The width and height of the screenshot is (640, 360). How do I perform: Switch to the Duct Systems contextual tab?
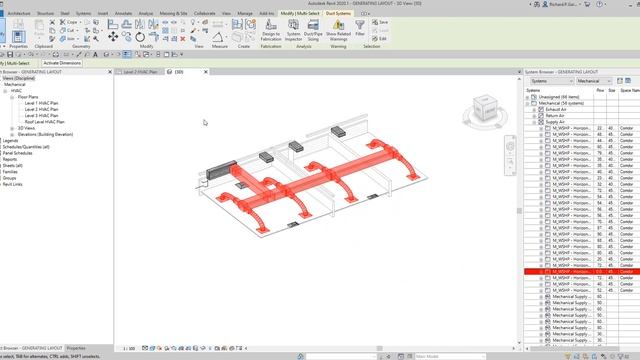338,13
